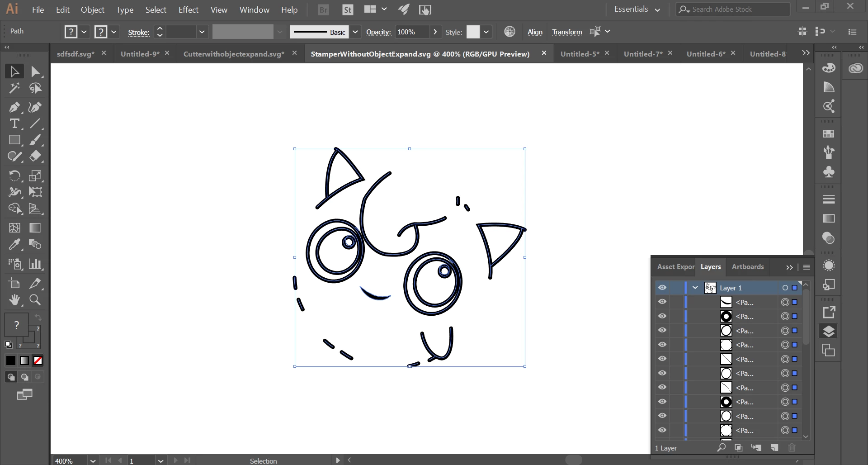This screenshot has width=868, height=465.
Task: Open the zoom level dropdown at 400%
Action: [x=93, y=460]
